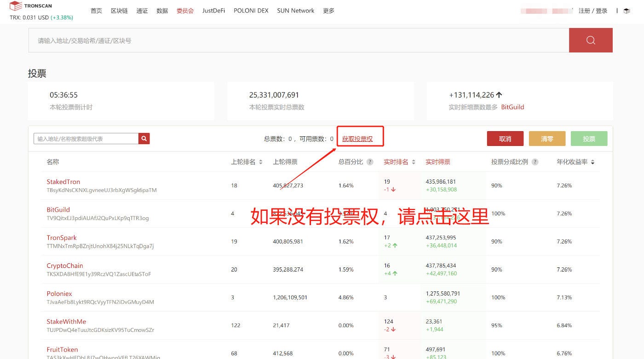Open the SUN Network menu item

pyautogui.click(x=296, y=11)
